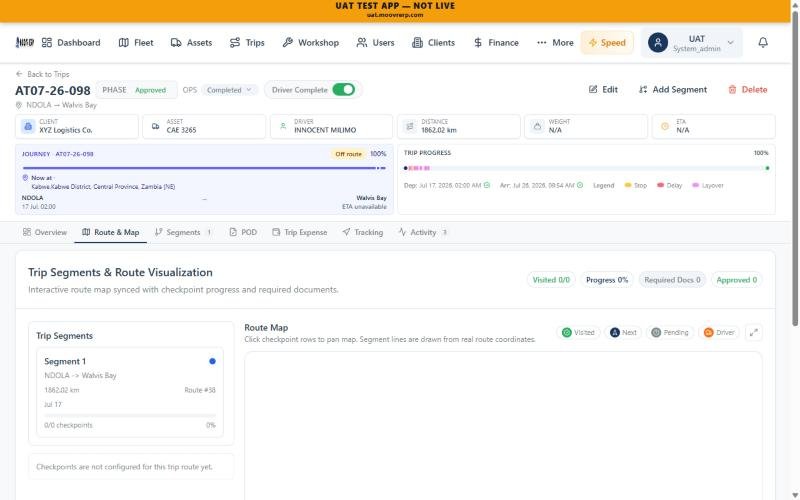Click the trip progress timeline bar
The height and width of the screenshot is (500, 800).
586,168
